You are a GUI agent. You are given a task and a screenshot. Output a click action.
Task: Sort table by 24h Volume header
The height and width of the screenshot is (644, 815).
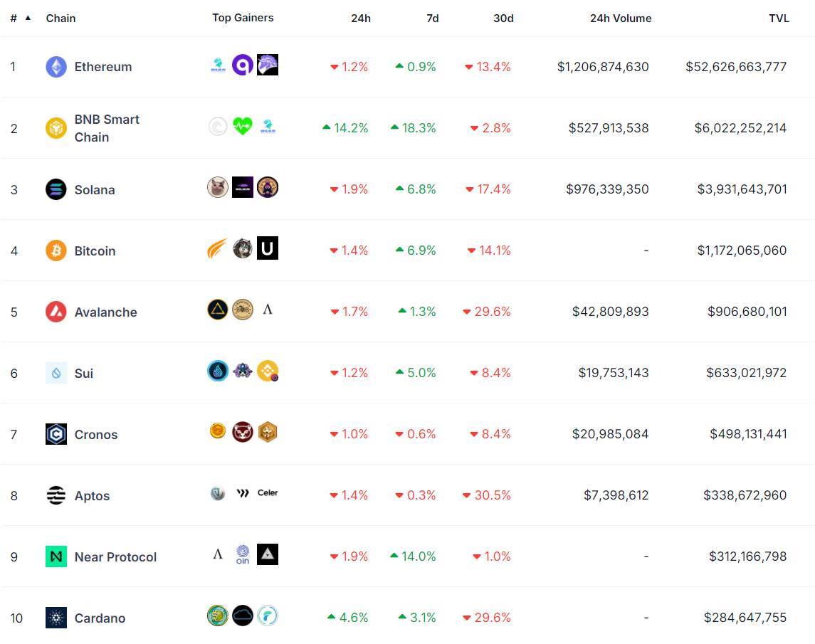pos(621,19)
